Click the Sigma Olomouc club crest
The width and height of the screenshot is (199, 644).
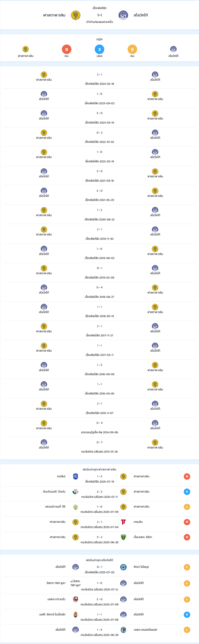point(123,567)
